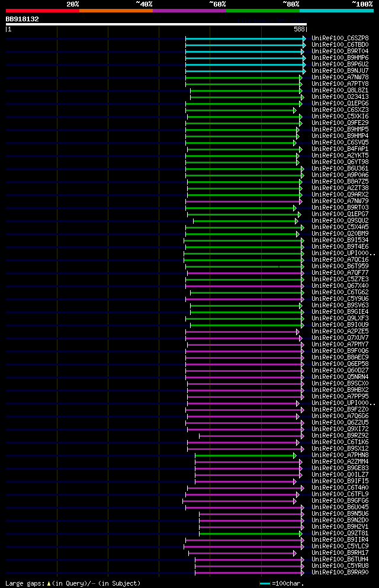379x588 pixels.
Task: Select the UniRef100_Q1EPG7 label
Action: point(340,214)
